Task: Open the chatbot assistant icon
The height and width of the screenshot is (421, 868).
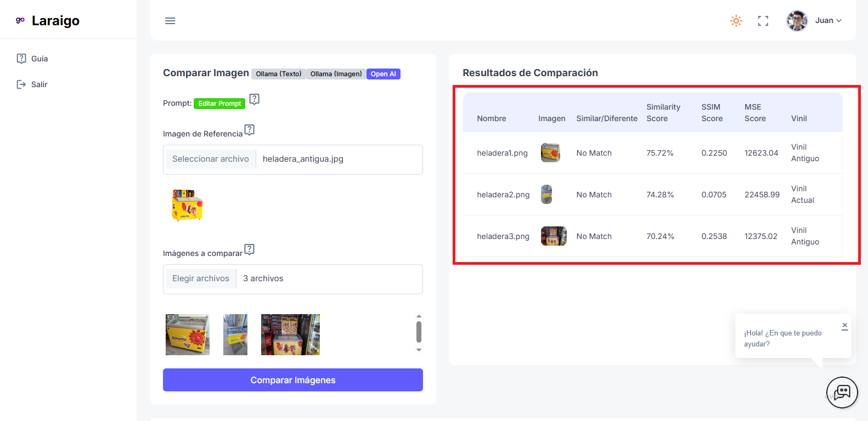Action: click(842, 392)
